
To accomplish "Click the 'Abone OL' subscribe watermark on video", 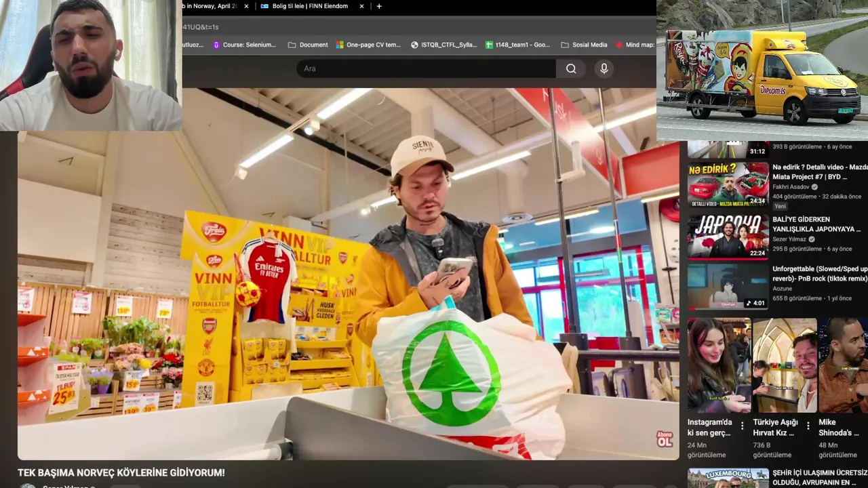I will (665, 439).
